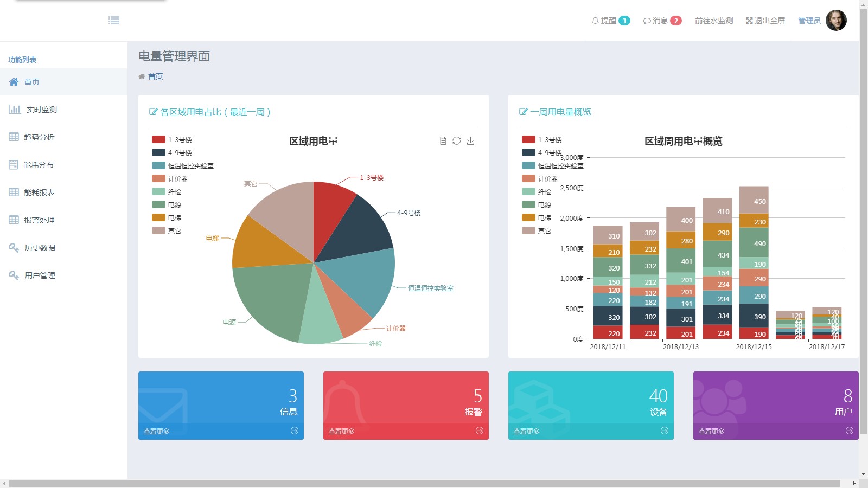Click the 5 报警 count
868x488 pixels.
coord(478,396)
